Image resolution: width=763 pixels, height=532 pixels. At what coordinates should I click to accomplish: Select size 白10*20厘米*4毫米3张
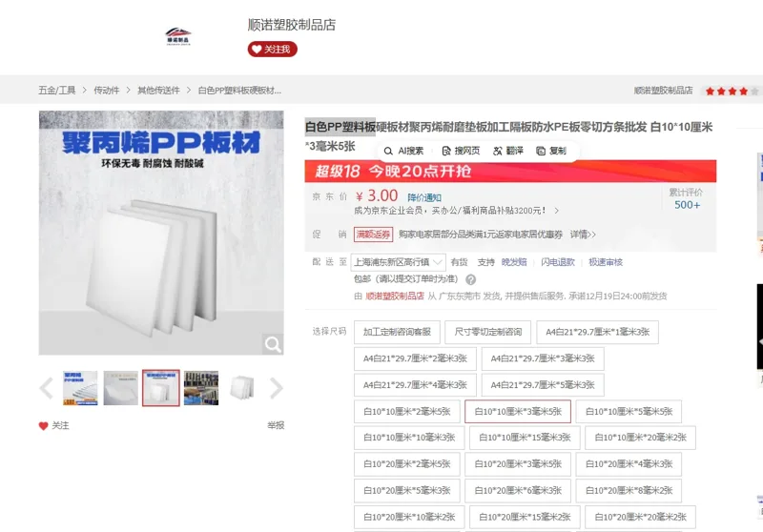pos(629,464)
